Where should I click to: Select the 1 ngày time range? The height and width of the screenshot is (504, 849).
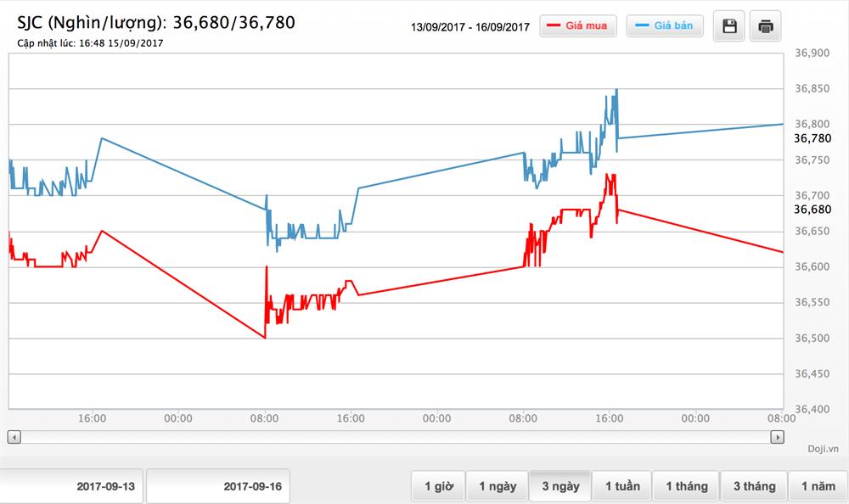497,486
